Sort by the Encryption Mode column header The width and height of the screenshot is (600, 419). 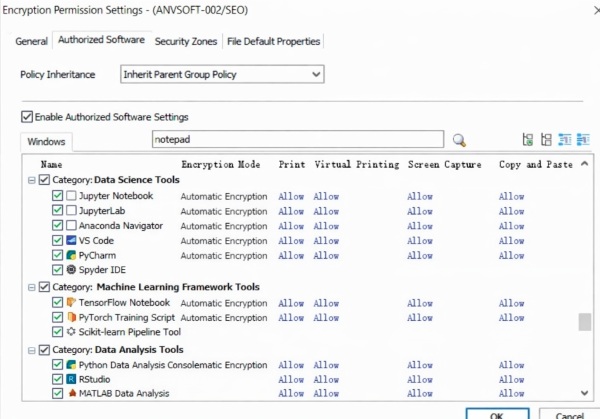221,165
